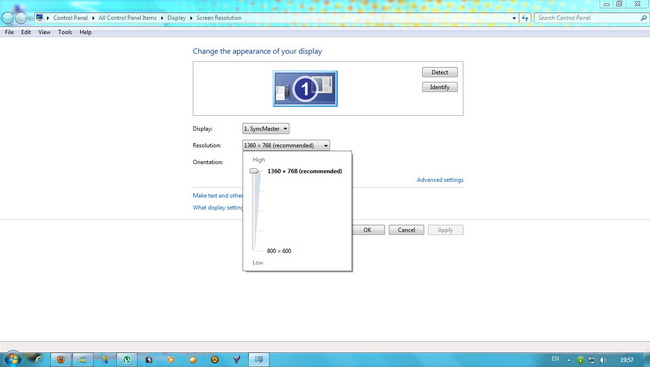Click the resolution slider thumb

(254, 171)
